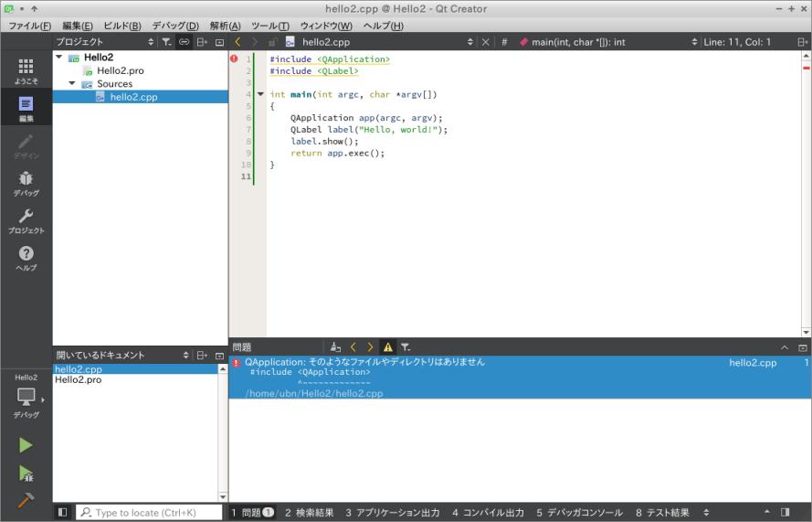Switch to 2 検索結果 tab
Screen dimensions: 812x522
coord(309,512)
